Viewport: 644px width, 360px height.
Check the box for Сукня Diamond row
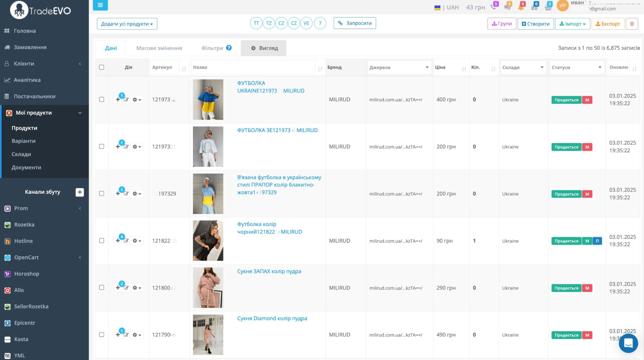point(102,335)
